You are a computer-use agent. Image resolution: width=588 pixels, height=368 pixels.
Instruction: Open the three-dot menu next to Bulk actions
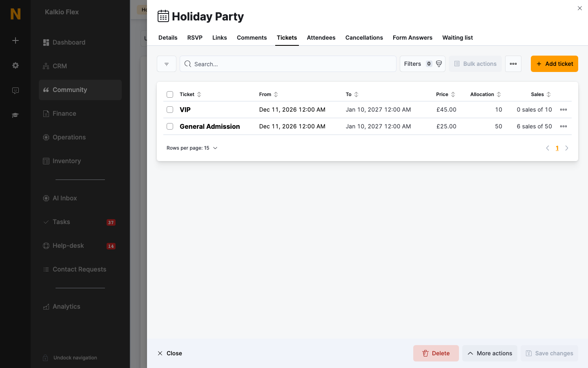[513, 64]
